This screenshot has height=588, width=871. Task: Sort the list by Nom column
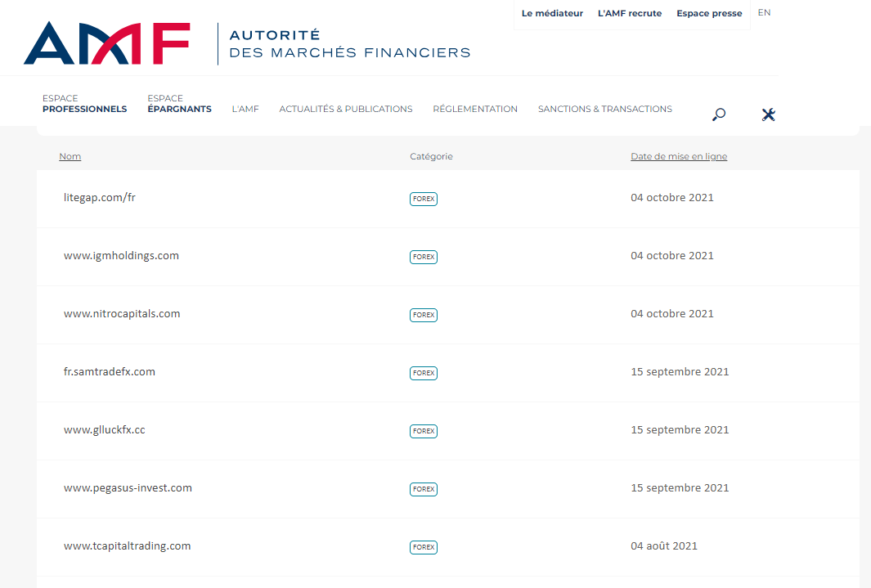(x=70, y=156)
